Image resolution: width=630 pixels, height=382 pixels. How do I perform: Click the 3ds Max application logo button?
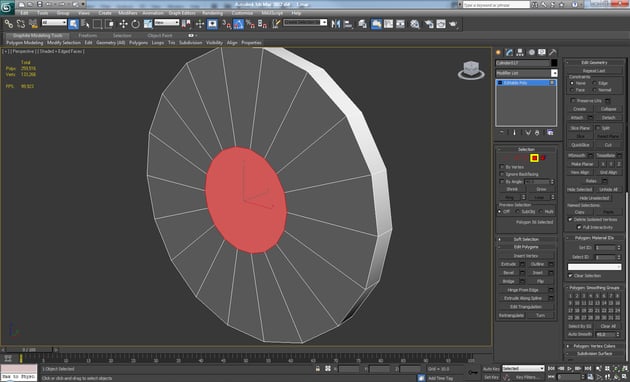[x=8, y=7]
